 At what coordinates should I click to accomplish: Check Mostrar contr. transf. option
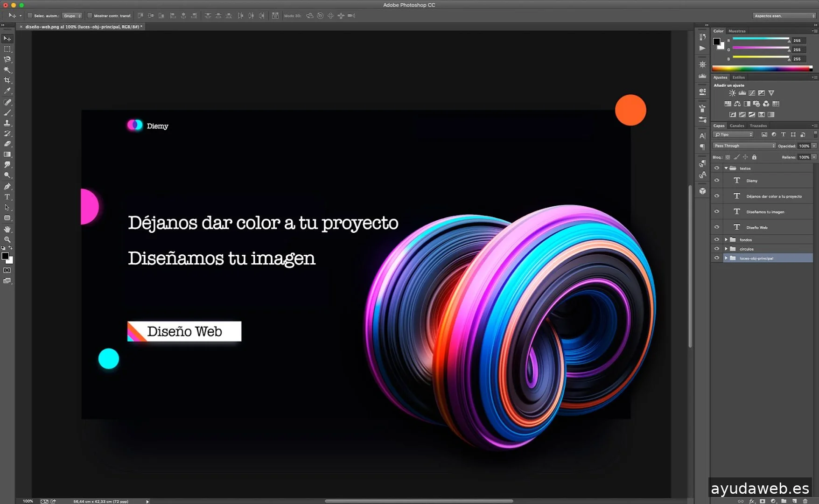(x=90, y=15)
